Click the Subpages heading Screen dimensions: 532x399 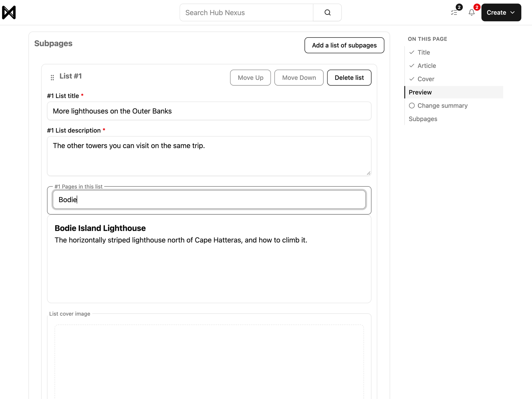pyautogui.click(x=53, y=43)
